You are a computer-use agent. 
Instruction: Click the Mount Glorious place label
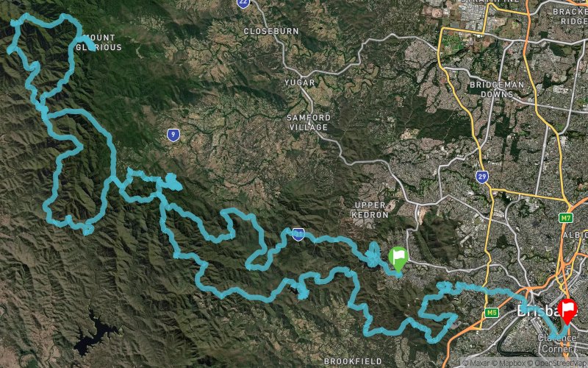(x=99, y=43)
